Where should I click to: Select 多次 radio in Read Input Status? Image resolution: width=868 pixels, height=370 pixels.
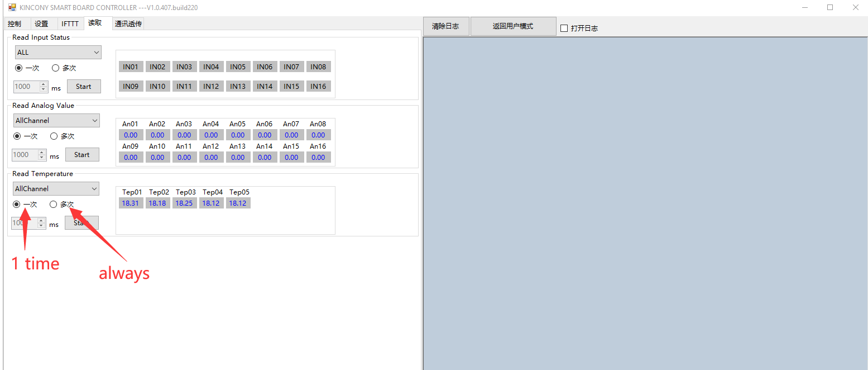(x=56, y=68)
